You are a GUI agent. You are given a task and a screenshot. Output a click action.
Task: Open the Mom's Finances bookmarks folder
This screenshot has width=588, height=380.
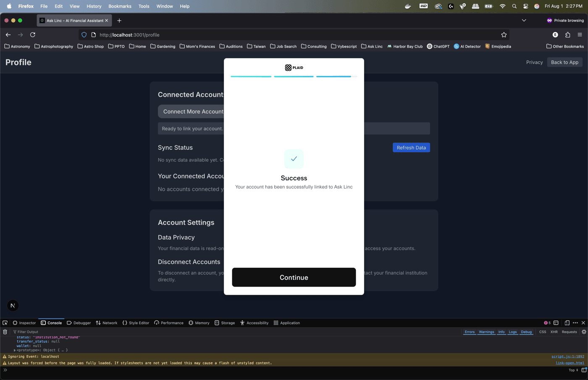click(197, 47)
